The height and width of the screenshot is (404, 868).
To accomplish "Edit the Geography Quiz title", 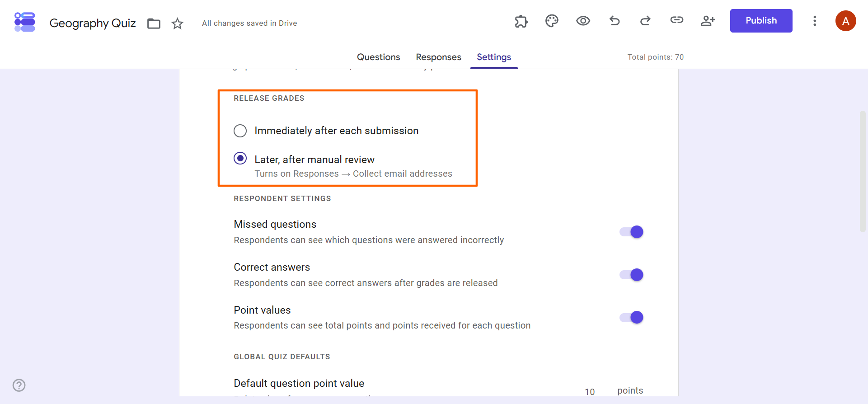I will (x=93, y=23).
